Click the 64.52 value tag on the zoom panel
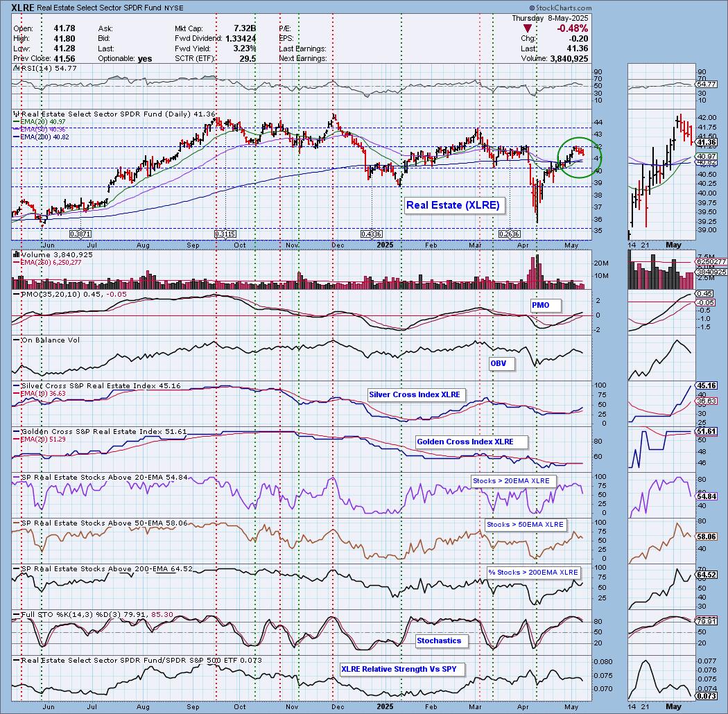Viewport: 728px width, 714px height. coord(706,575)
